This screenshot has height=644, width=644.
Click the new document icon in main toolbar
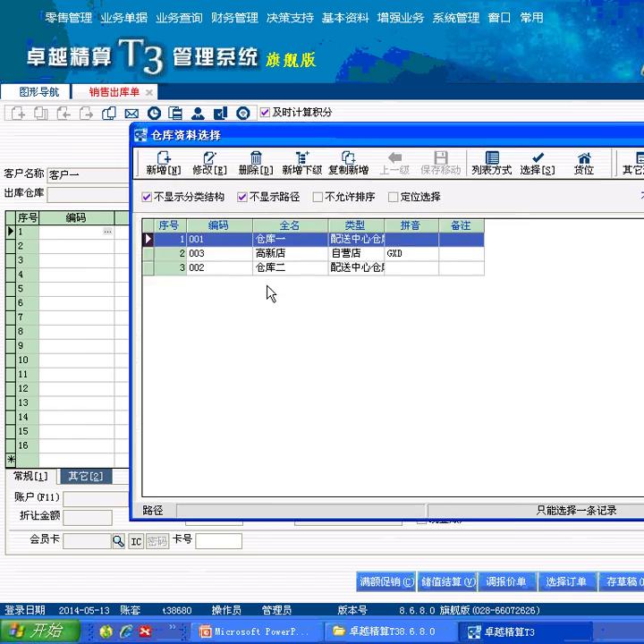(18, 113)
